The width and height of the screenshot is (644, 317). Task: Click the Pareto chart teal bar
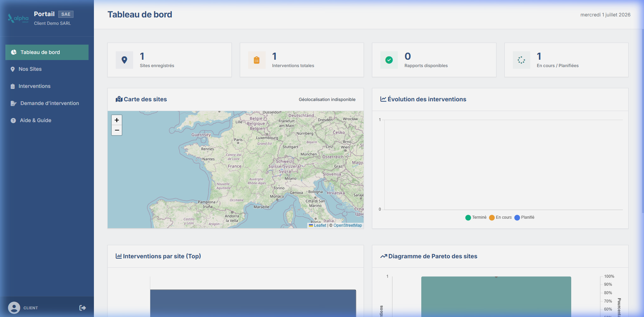tap(496, 297)
